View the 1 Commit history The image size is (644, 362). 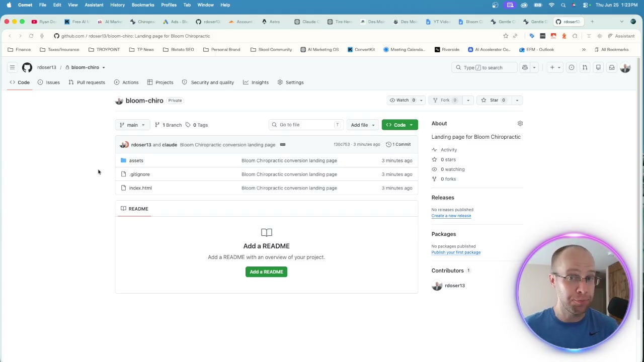tap(398, 144)
